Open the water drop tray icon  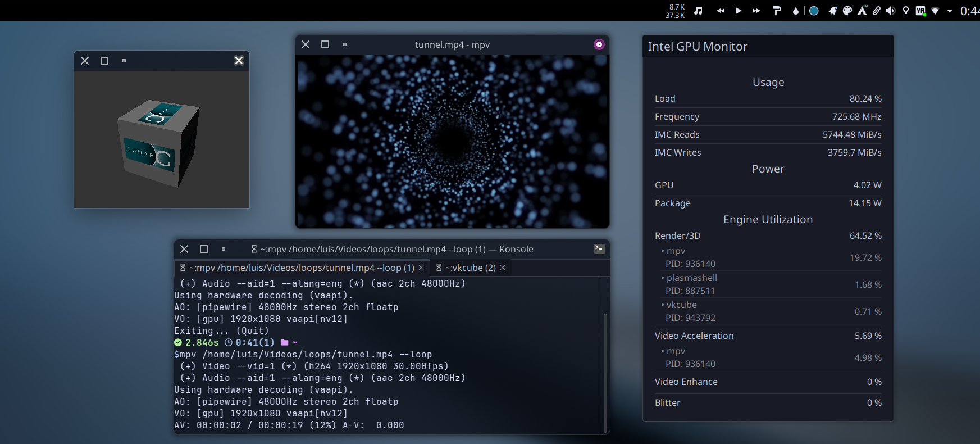795,11
